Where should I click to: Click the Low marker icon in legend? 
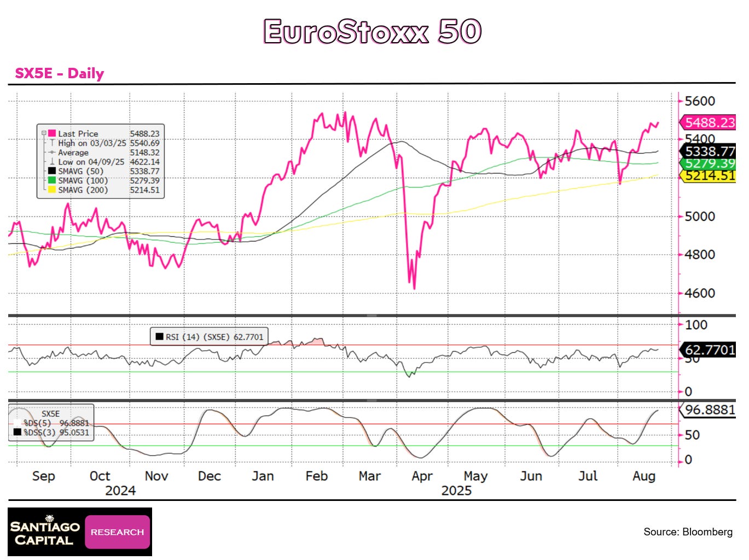(x=52, y=162)
